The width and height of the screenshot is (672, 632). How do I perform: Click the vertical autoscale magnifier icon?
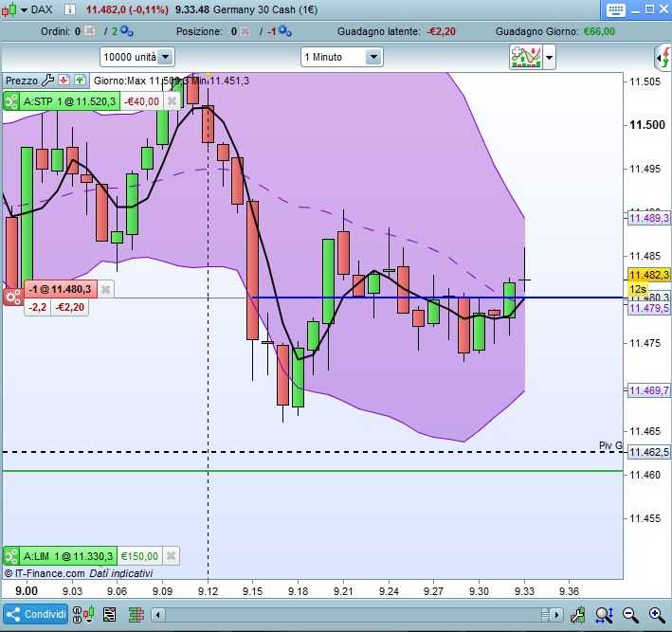pos(605,615)
